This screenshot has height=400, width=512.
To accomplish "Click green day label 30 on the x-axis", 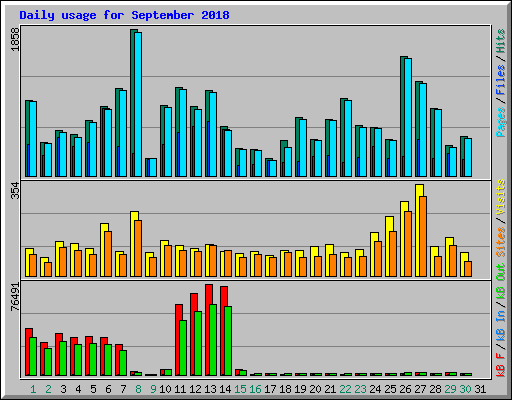I will tap(465, 389).
